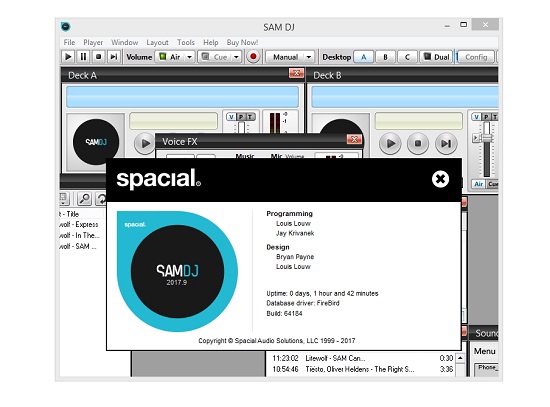Open the File menu
Image resolution: width=550 pixels, height=407 pixels.
tap(69, 42)
